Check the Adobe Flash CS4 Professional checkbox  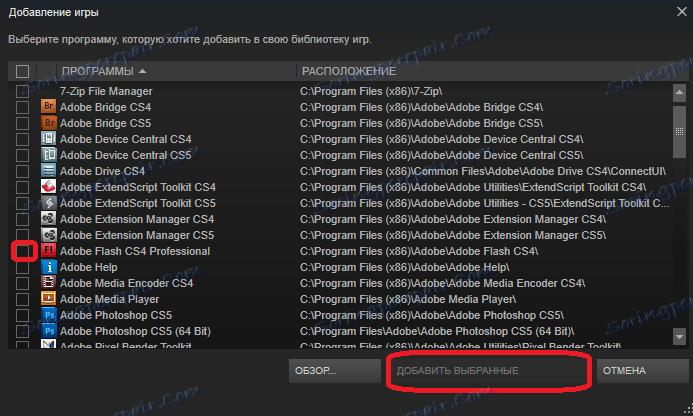coord(23,252)
